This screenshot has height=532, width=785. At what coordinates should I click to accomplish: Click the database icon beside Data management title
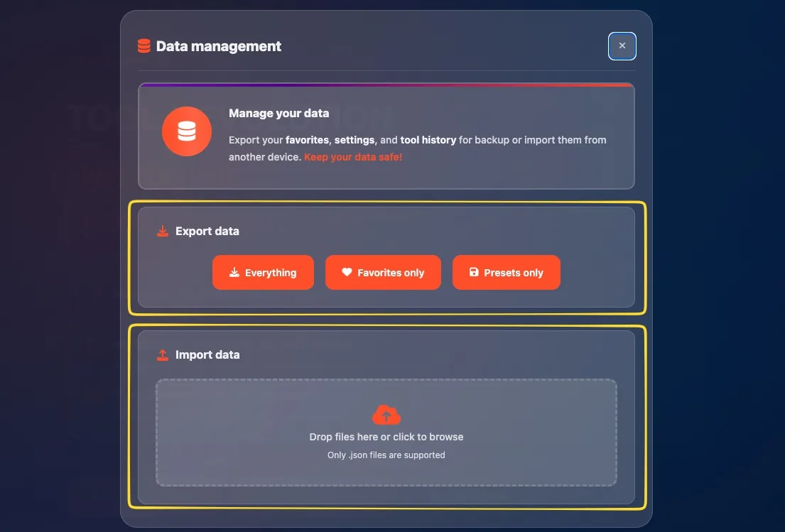coord(144,45)
